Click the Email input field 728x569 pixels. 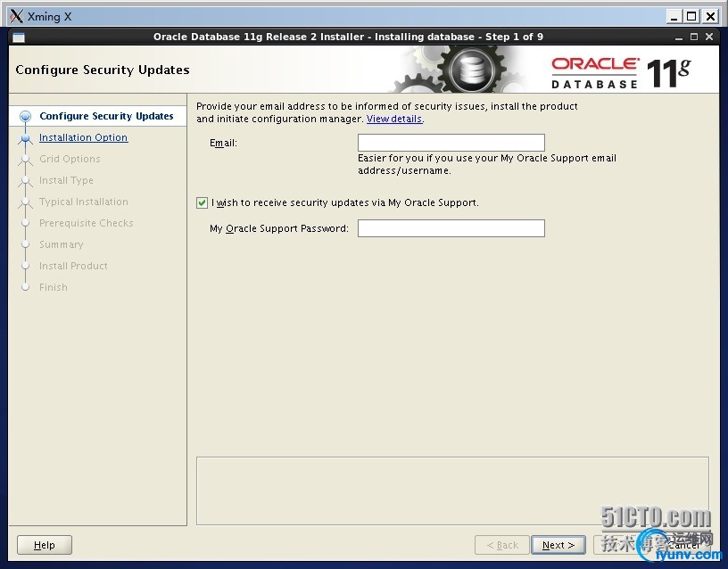pyautogui.click(x=451, y=143)
